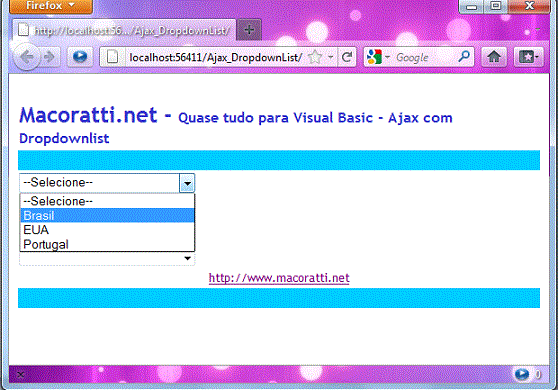The image size is (558, 390).
Task: Select EUA from the dropdown list
Action: (107, 230)
